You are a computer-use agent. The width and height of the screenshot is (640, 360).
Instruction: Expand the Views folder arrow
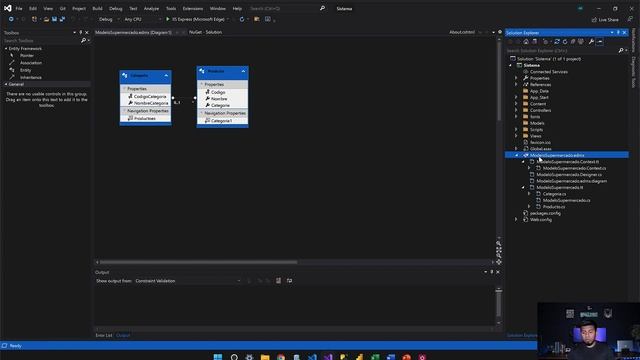click(516, 136)
